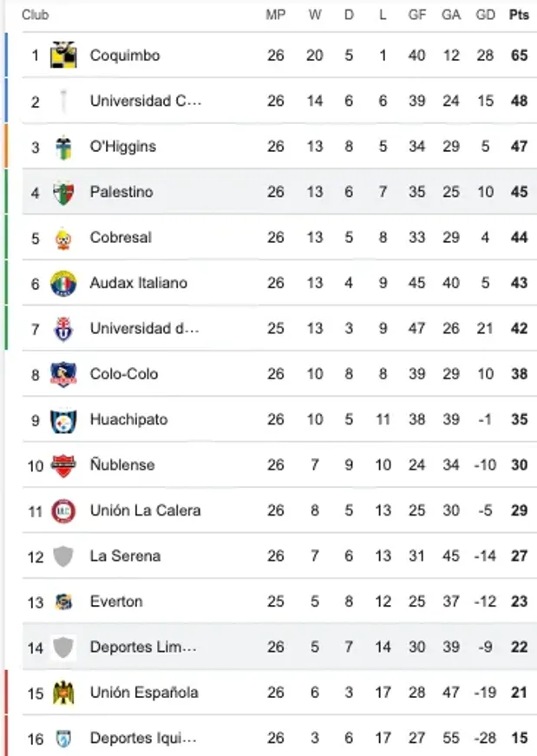The height and width of the screenshot is (756, 537).
Task: Click the Unión La Calera badge
Action: click(x=63, y=510)
